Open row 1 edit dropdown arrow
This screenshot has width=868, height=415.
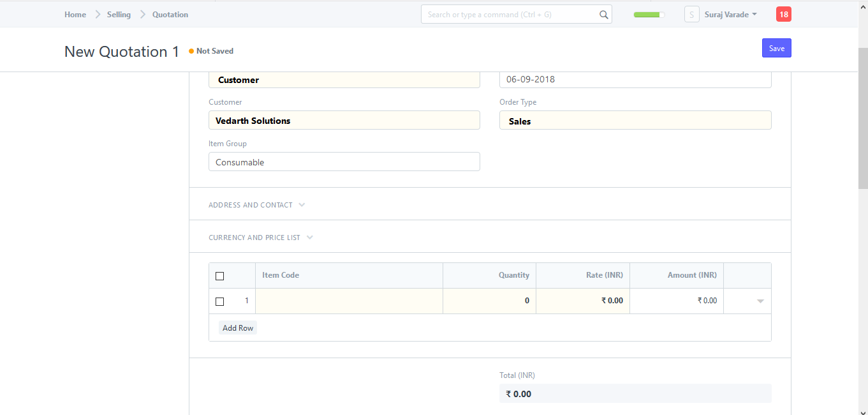[x=760, y=301]
